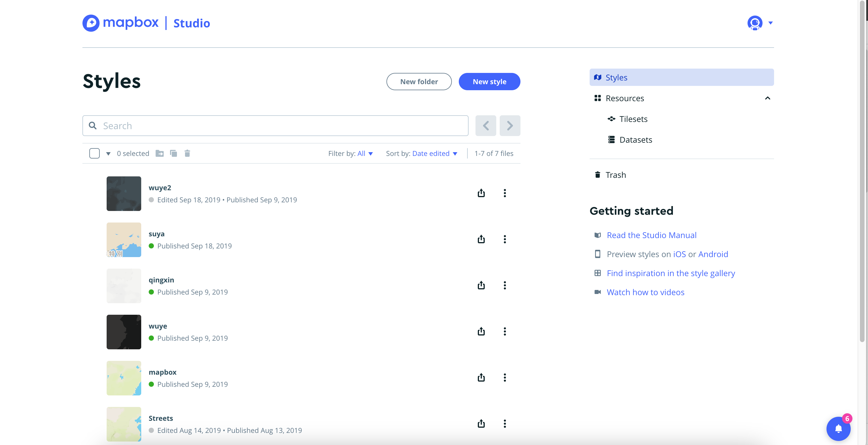Duplicate the selected styles

[173, 153]
